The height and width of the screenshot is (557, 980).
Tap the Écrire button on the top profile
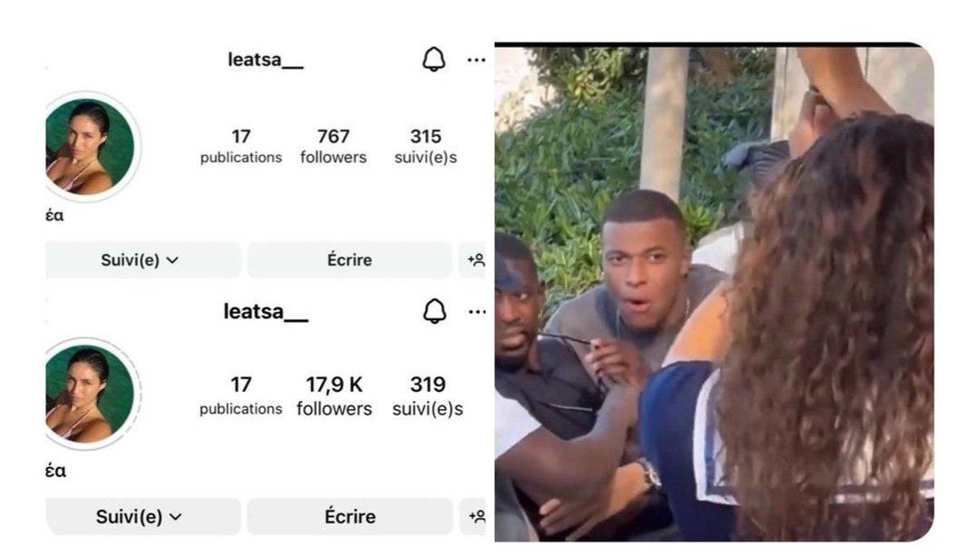(x=350, y=260)
